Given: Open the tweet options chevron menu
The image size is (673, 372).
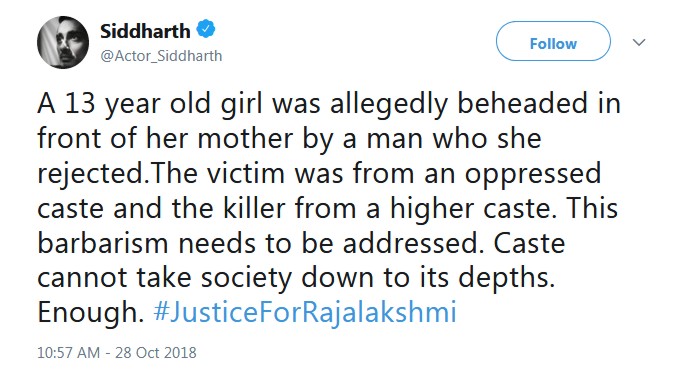Looking at the screenshot, I should pyautogui.click(x=639, y=42).
